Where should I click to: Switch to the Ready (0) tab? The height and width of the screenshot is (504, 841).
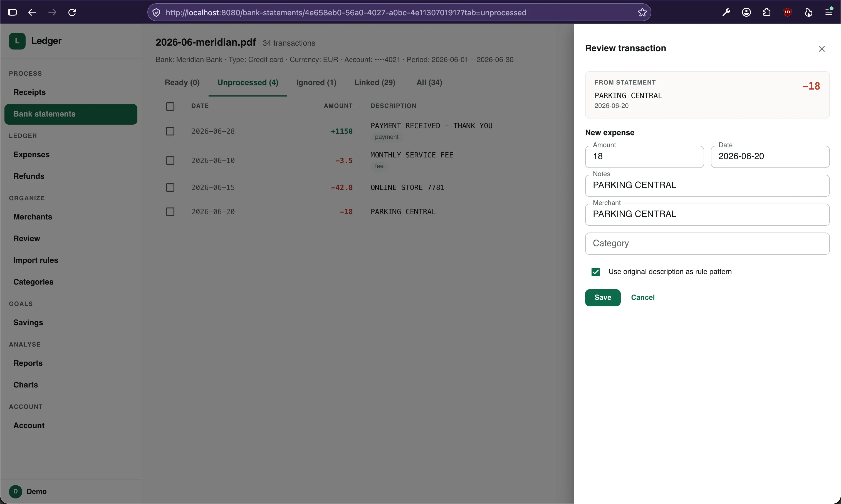pyautogui.click(x=182, y=83)
